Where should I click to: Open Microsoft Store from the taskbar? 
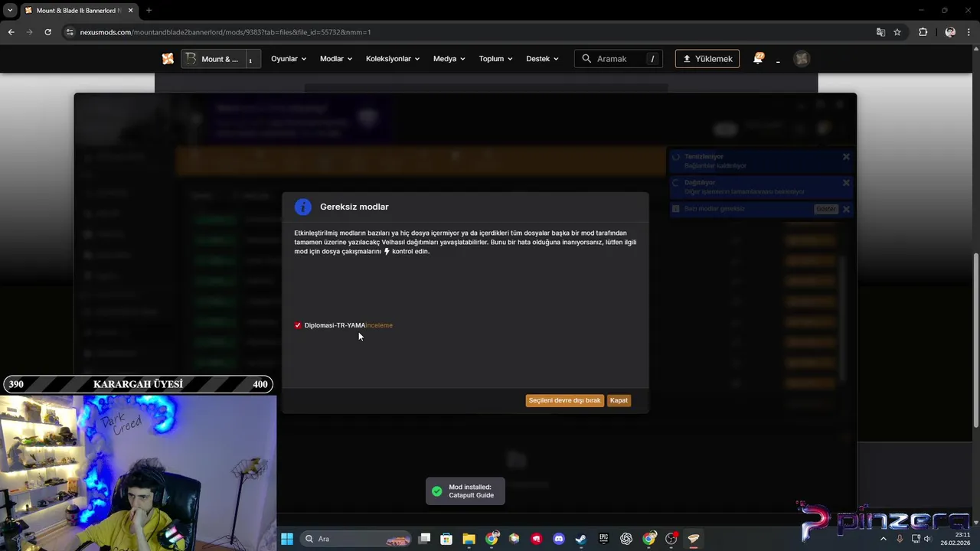(446, 539)
